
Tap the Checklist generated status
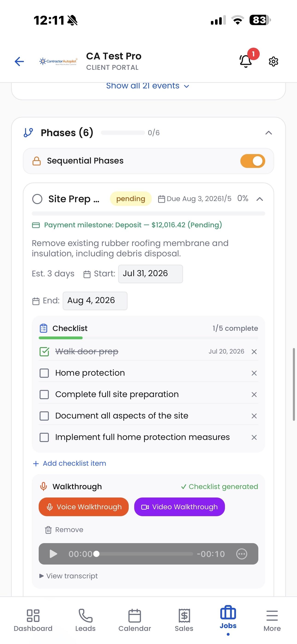[219, 486]
